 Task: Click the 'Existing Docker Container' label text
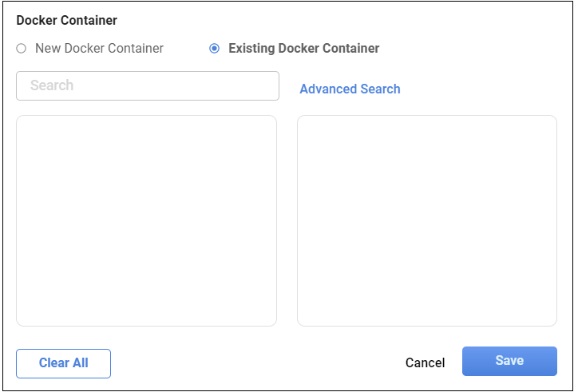[303, 49]
